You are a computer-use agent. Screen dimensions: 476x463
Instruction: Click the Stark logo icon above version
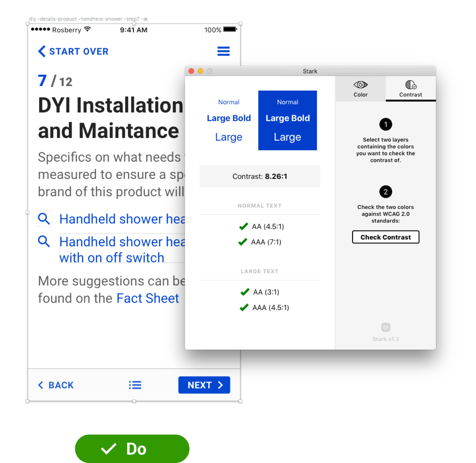pos(385,328)
